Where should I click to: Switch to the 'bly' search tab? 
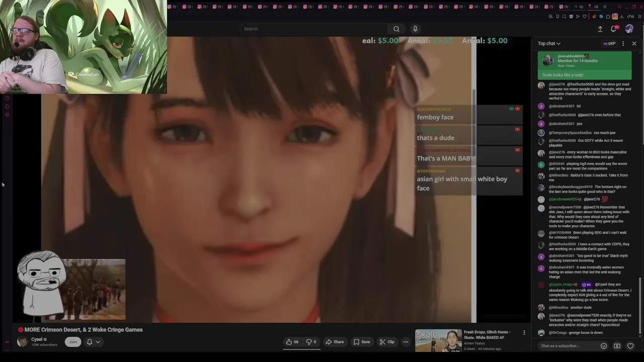click(579, 7)
